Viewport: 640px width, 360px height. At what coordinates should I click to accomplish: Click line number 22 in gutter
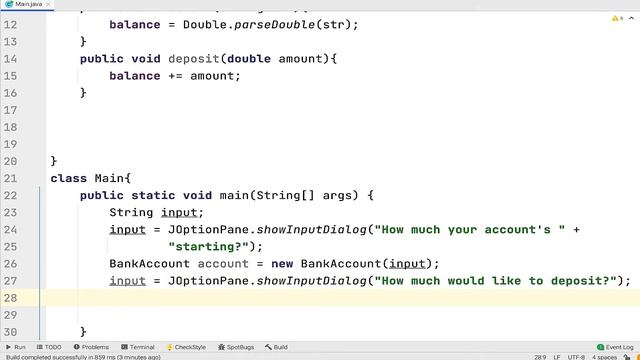11,195
